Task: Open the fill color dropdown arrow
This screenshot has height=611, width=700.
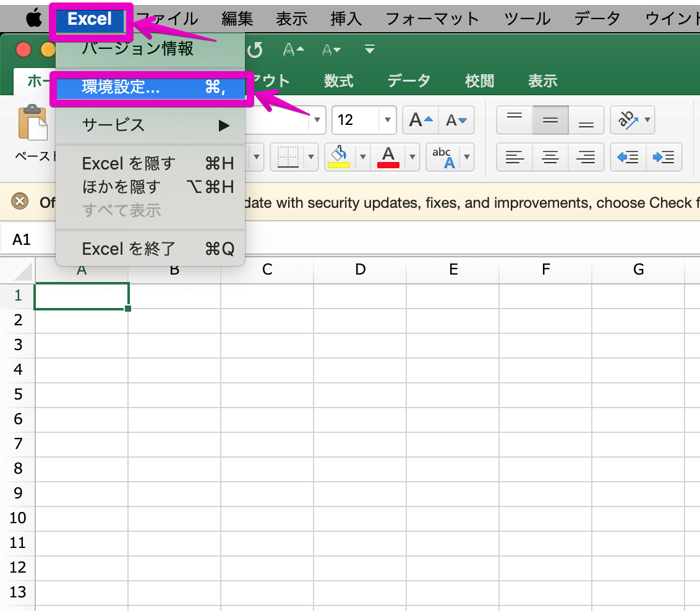Action: (x=363, y=156)
